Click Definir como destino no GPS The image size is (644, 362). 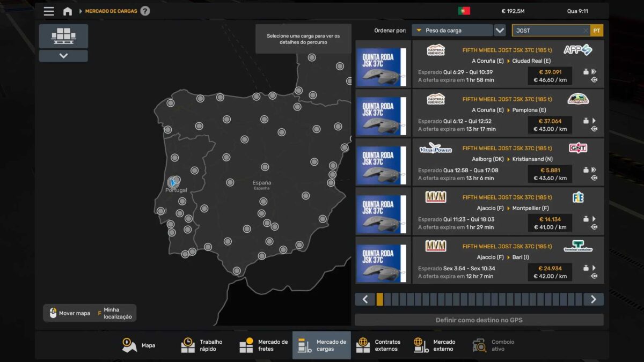click(479, 320)
